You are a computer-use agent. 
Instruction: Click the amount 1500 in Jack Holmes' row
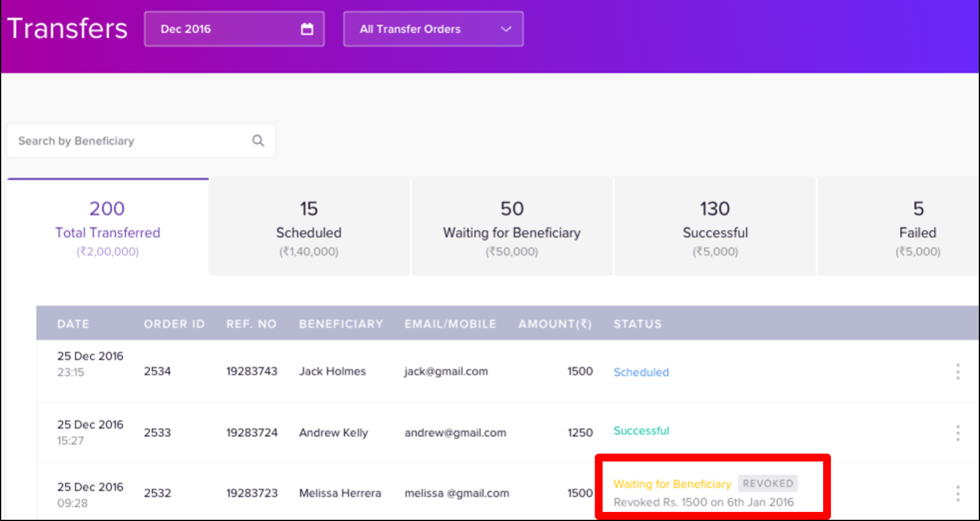point(580,371)
